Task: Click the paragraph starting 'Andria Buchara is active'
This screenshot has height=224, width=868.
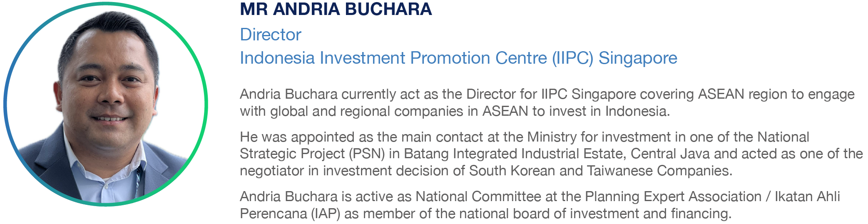Action: click(540, 205)
